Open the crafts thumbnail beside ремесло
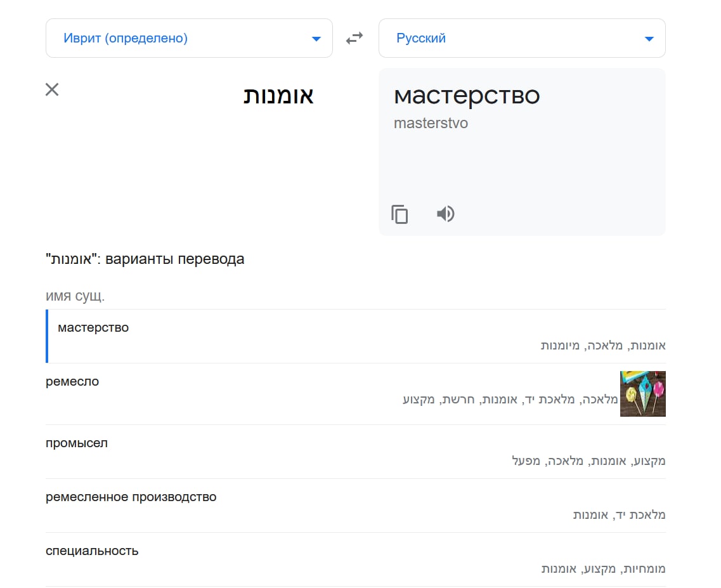The image size is (721, 588). (643, 394)
